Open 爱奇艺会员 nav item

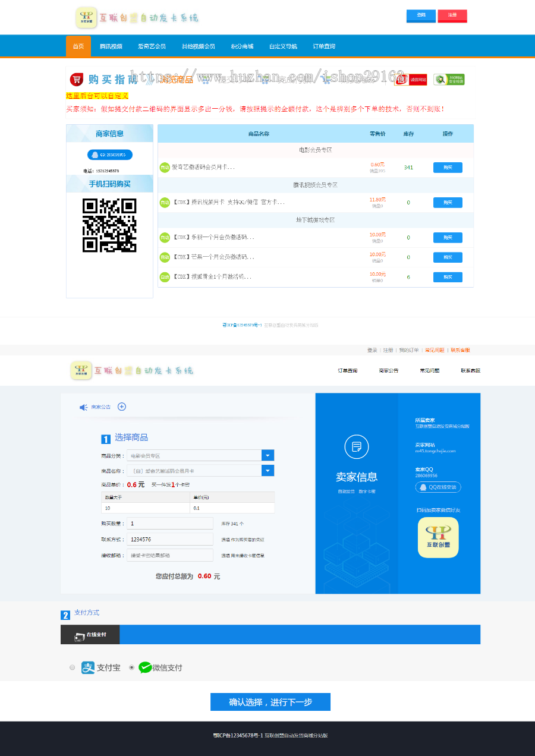click(152, 46)
